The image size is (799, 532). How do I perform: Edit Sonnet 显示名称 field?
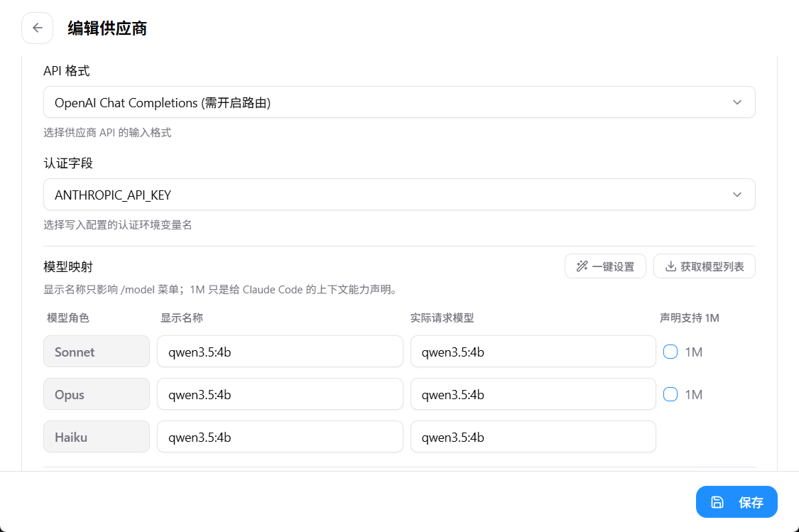[280, 352]
